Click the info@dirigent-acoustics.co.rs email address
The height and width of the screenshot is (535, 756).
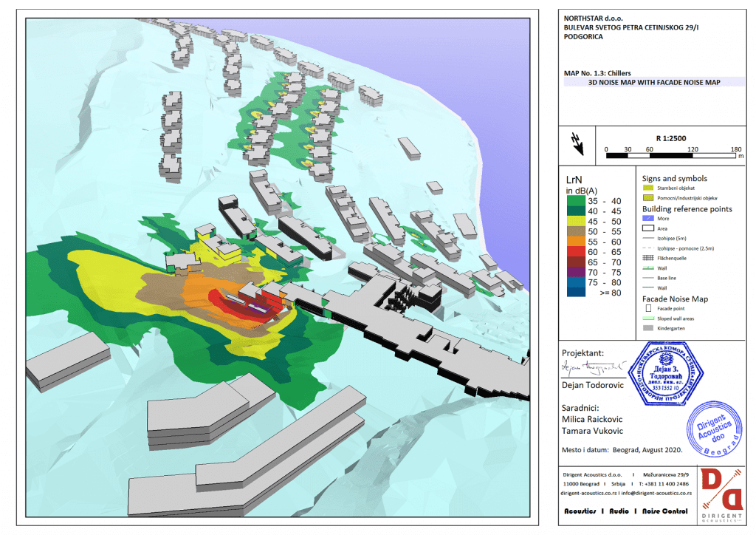[656, 491]
